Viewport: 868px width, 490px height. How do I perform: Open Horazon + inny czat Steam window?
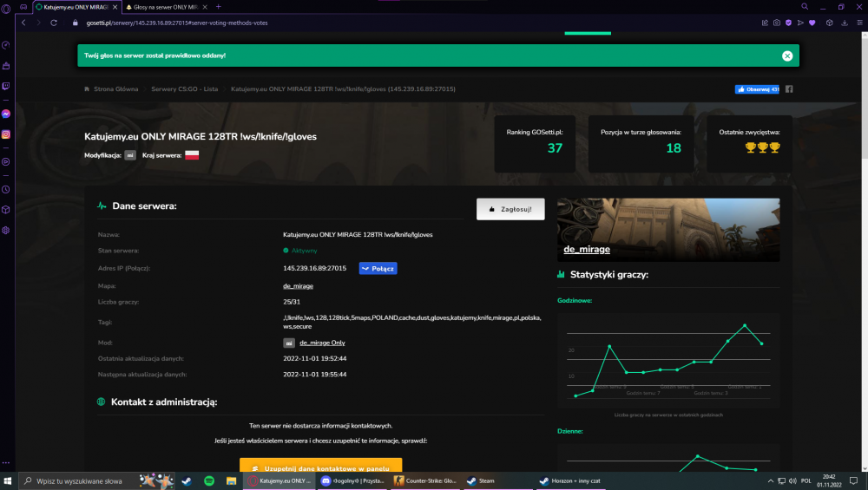(570, 480)
